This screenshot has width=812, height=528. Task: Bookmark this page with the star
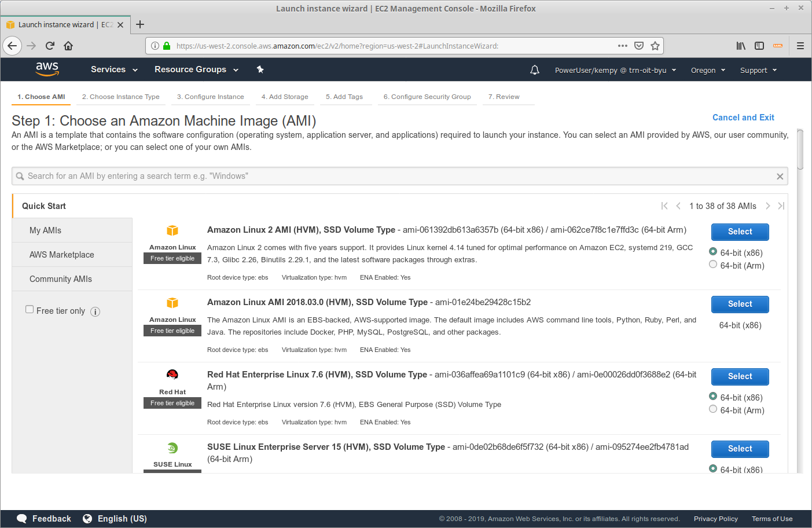(655, 46)
